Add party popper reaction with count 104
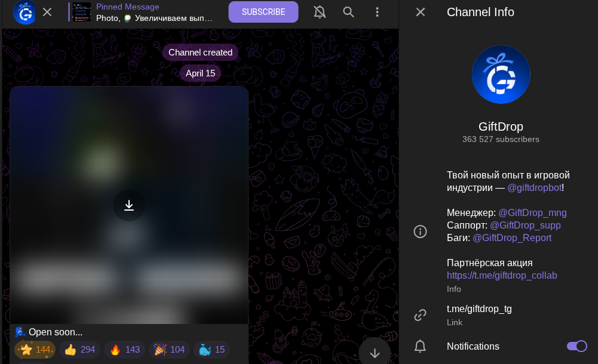Viewport: 598px width, 364px height. (169, 350)
